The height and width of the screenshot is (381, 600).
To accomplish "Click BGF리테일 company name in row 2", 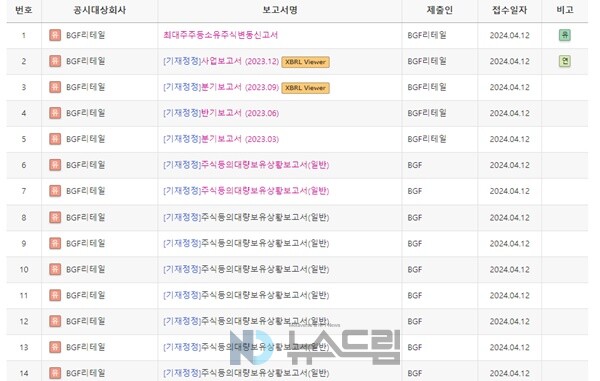I will pyautogui.click(x=86, y=61).
